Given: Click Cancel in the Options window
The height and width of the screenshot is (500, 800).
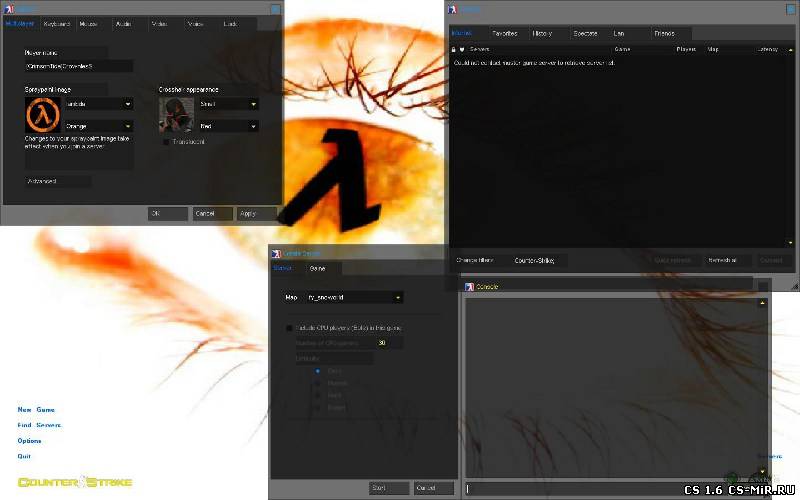Looking at the screenshot, I should click(x=212, y=214).
